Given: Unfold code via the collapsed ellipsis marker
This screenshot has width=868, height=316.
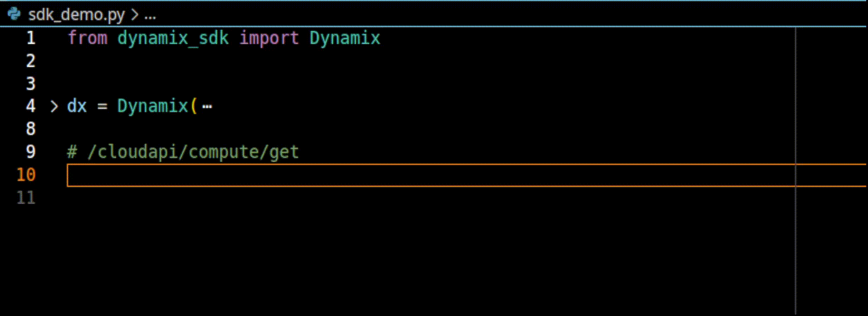Looking at the screenshot, I should [207, 107].
